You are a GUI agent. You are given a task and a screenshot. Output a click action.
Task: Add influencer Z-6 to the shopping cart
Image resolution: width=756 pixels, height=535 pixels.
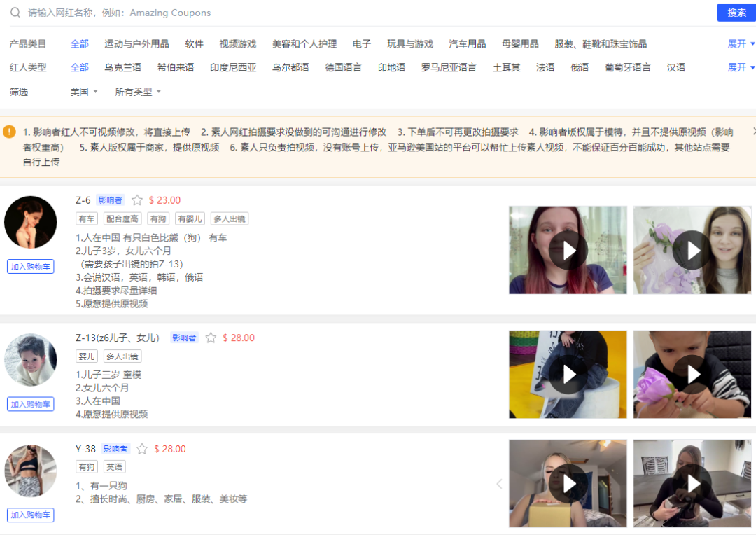30,266
